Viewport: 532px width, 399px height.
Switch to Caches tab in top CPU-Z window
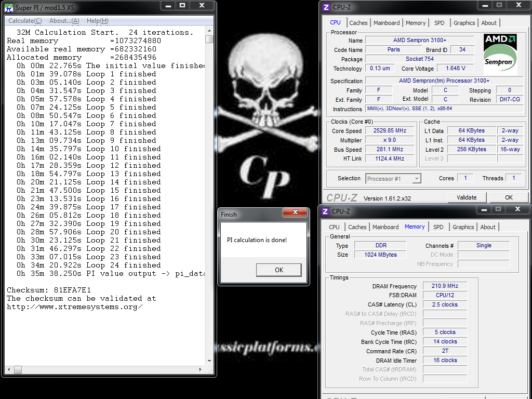click(358, 23)
